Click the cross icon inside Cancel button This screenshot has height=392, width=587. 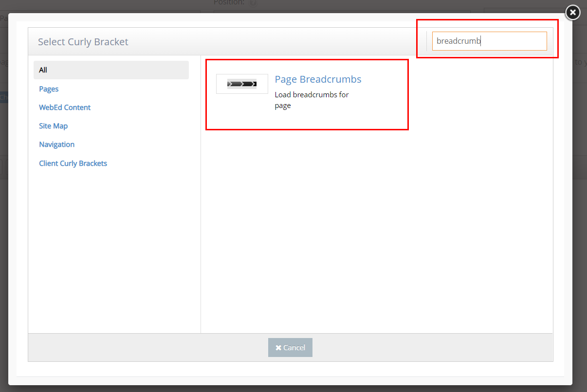[x=278, y=348]
